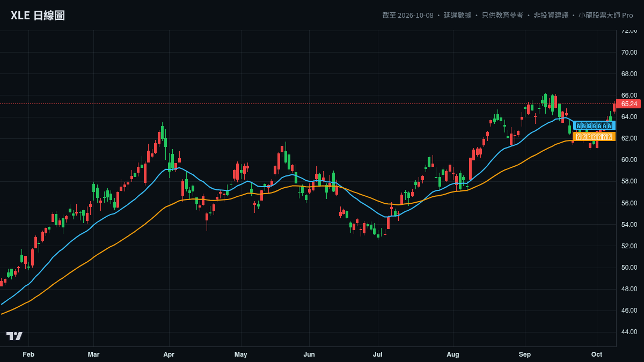Screen dimensions: 644x362
Task: Select the "非投資建議" disclaimer text
Action: coord(551,16)
